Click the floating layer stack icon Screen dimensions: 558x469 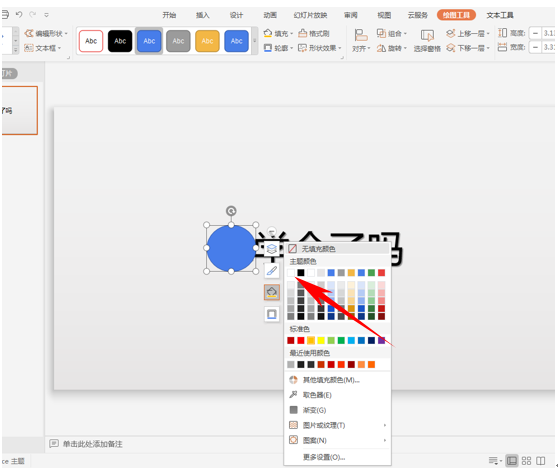[x=272, y=249]
